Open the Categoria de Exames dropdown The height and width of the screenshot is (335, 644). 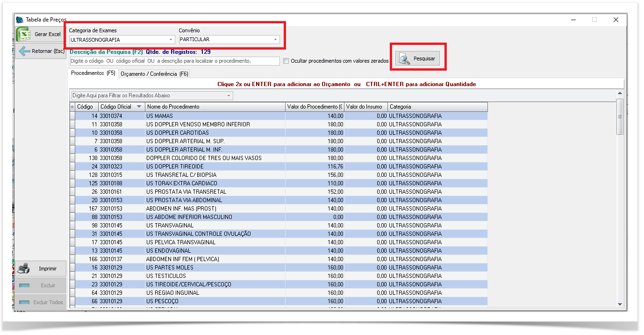point(171,40)
